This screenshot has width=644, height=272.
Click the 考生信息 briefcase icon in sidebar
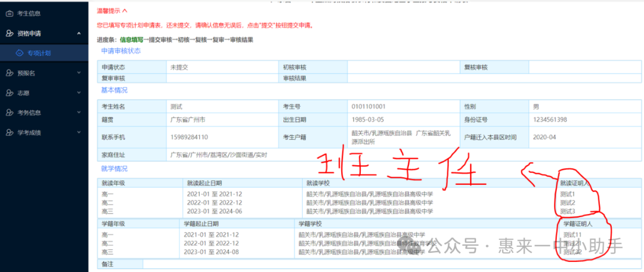pyautogui.click(x=10, y=14)
